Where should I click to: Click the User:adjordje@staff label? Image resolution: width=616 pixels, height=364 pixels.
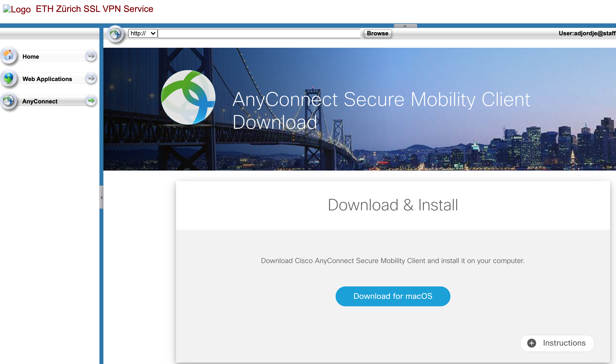pyautogui.click(x=587, y=33)
